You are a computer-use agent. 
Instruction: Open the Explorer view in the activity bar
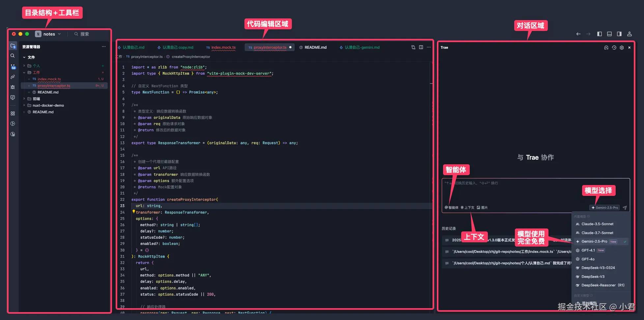(x=13, y=46)
